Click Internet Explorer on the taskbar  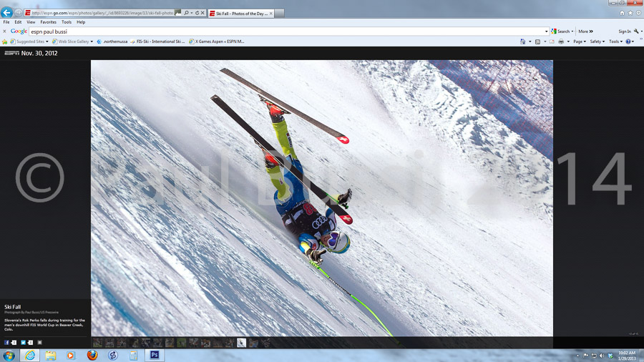(29, 356)
